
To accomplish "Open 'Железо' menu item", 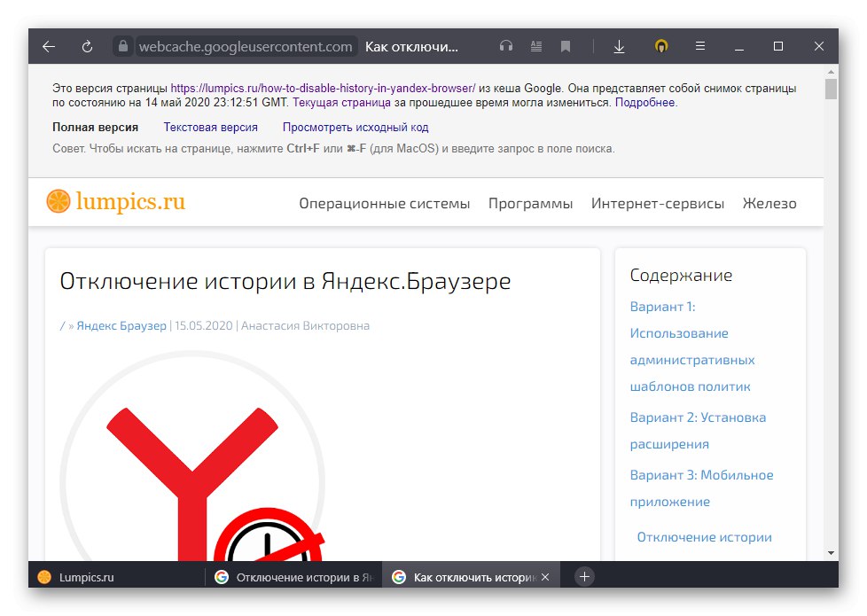I will coord(769,204).
